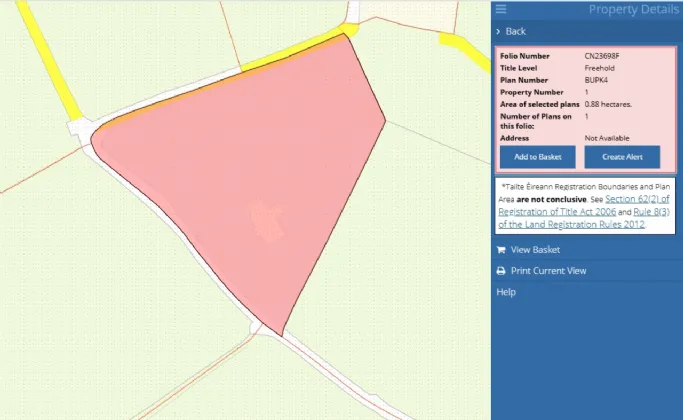This screenshot has height=420, width=683.
Task: Go back using the Back label
Action: pyautogui.click(x=516, y=32)
